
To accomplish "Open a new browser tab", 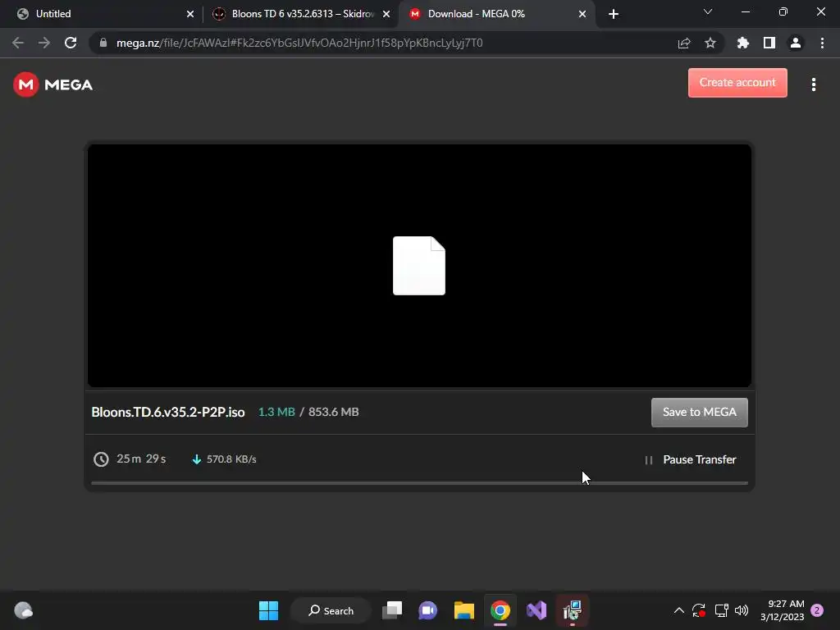I will coord(614,14).
